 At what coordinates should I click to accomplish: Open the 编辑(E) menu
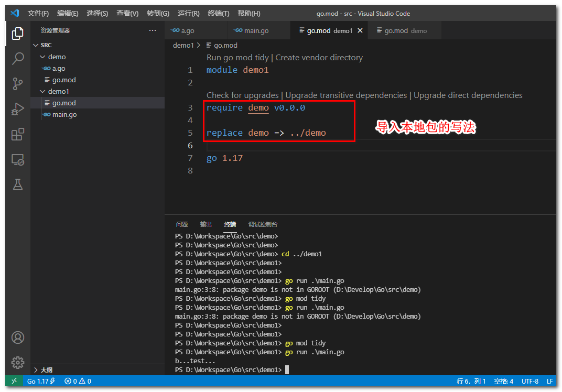[68, 13]
